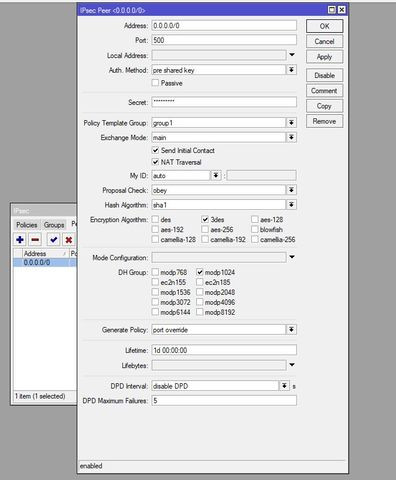Image resolution: width=396 pixels, height=480 pixels.
Task: Click the red X Disable icon in IPsec window
Action: click(x=69, y=240)
